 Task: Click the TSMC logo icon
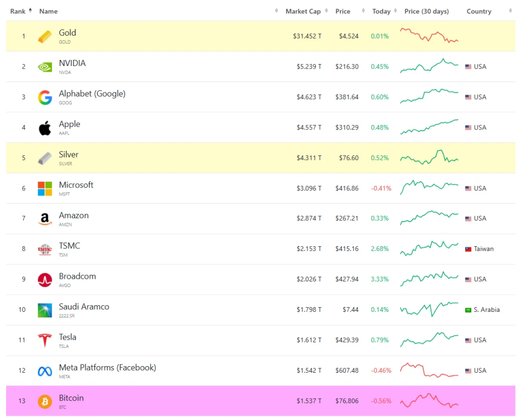(45, 249)
